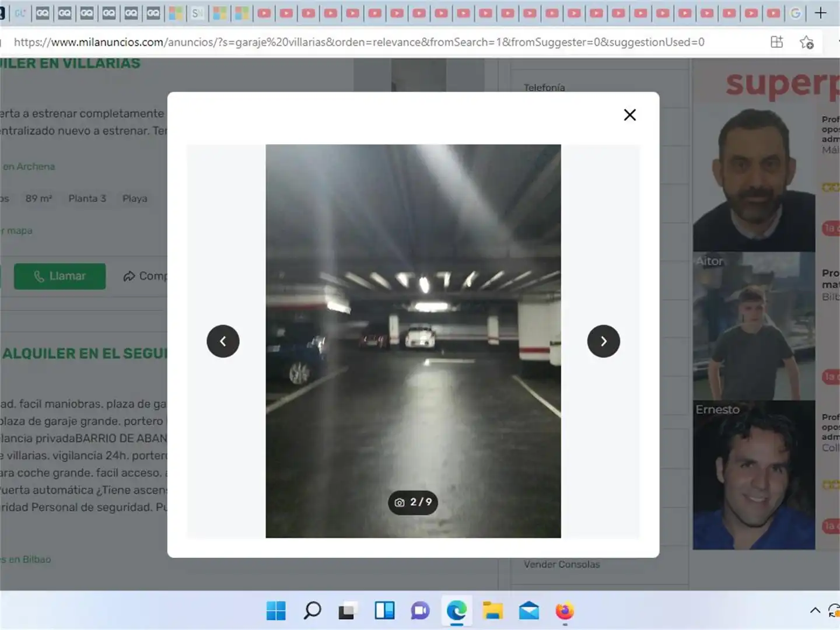Viewport: 840px width, 630px height.
Task: Click the garage photo in the gallery
Action: [413, 341]
